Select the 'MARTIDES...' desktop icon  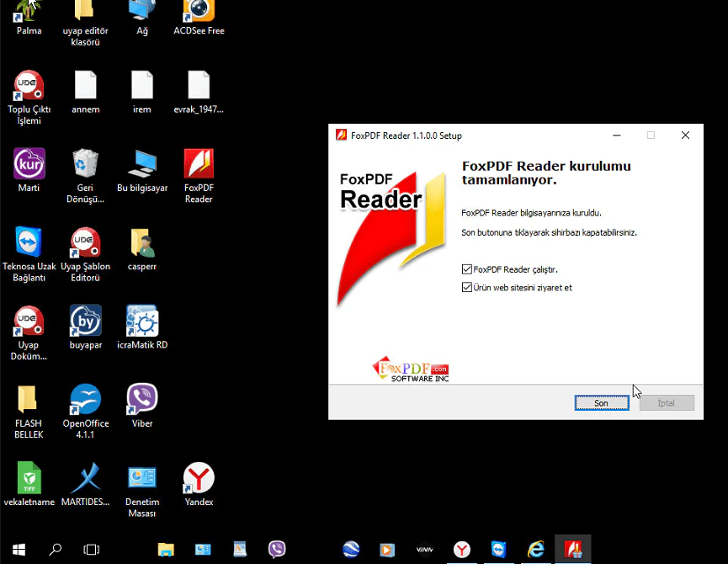[x=86, y=484]
